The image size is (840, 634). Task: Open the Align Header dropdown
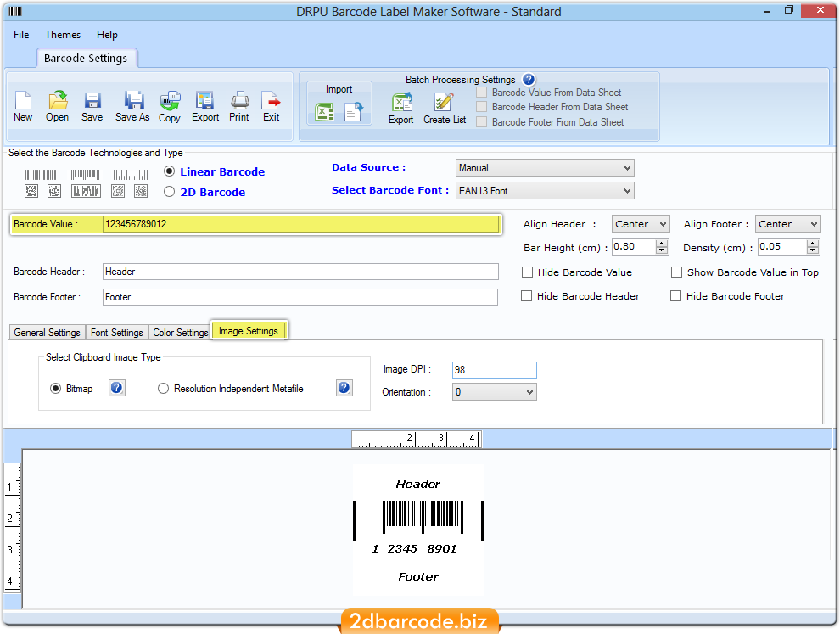(641, 224)
